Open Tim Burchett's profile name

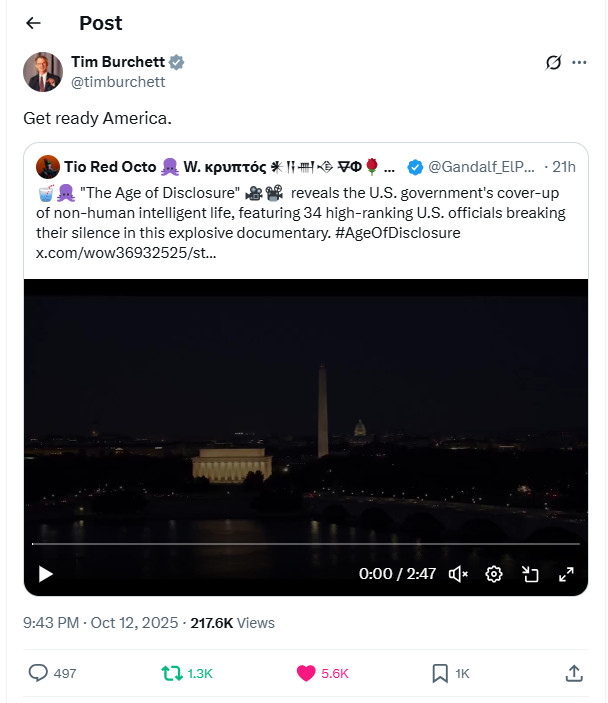point(118,62)
